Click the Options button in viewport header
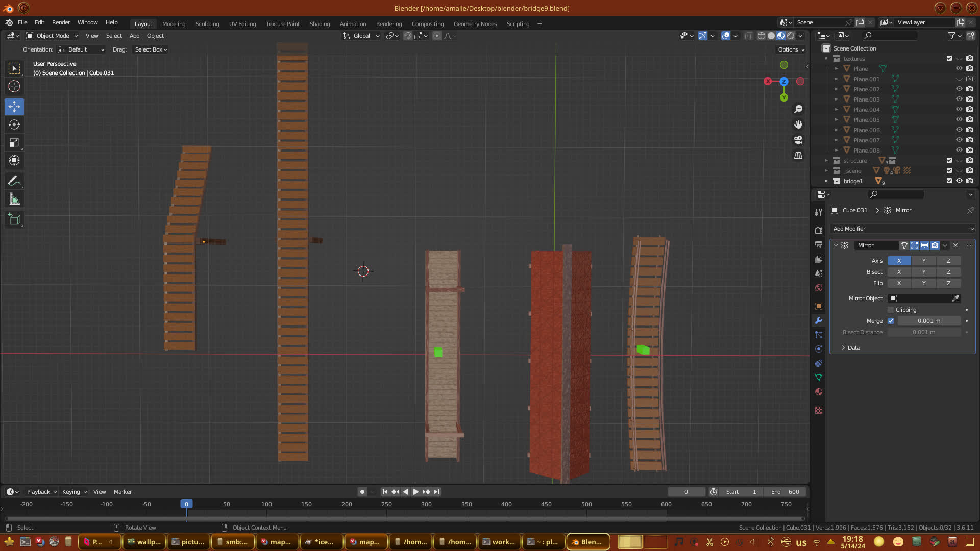980x551 pixels. click(x=791, y=49)
